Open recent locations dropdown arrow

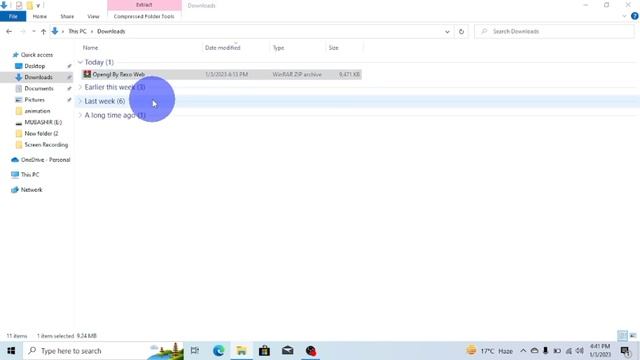[x=33, y=31]
